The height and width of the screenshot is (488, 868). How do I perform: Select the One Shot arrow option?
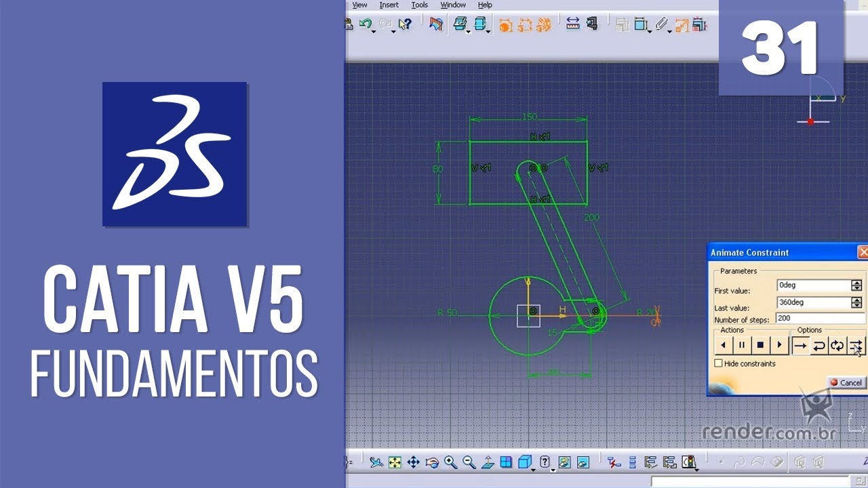click(x=801, y=345)
